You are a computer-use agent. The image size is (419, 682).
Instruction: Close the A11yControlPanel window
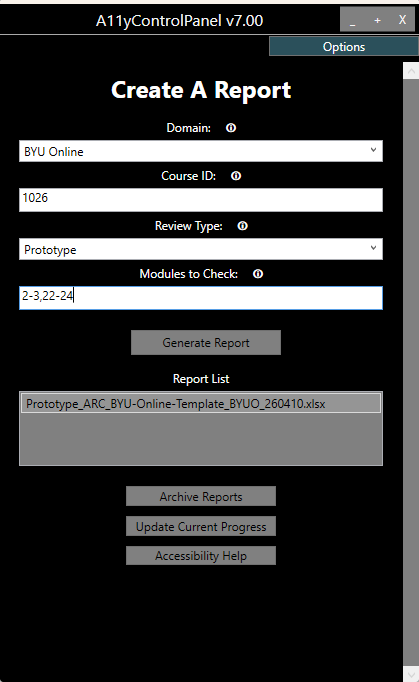pyautogui.click(x=402, y=20)
